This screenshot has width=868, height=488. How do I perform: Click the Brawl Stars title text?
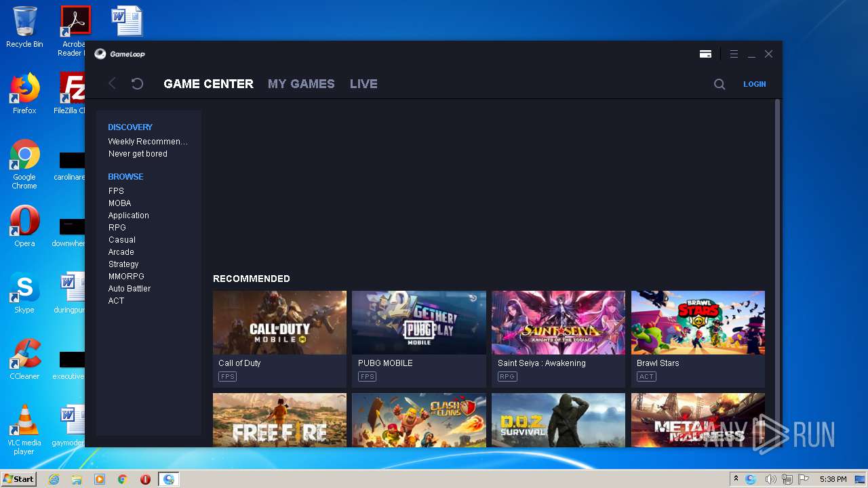click(658, 363)
